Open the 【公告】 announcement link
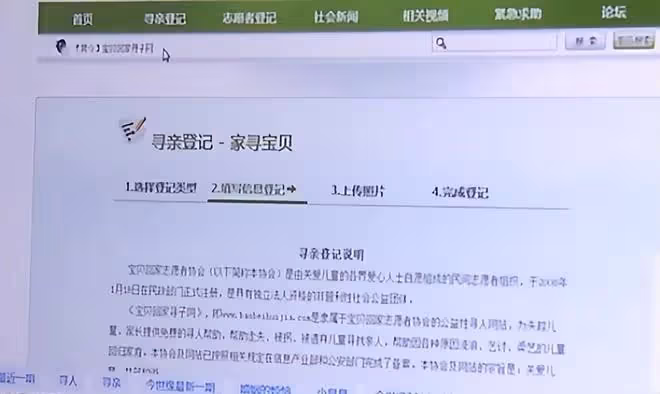Screen dimensions: 660x394 coord(114,48)
